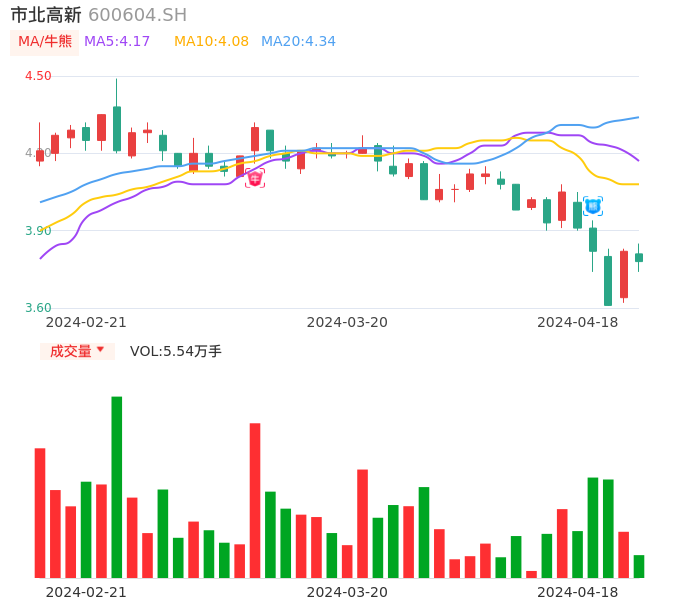The height and width of the screenshot is (606, 686).
Task: Click the 2024-04-18 date under the price chart
Action: coord(577,322)
